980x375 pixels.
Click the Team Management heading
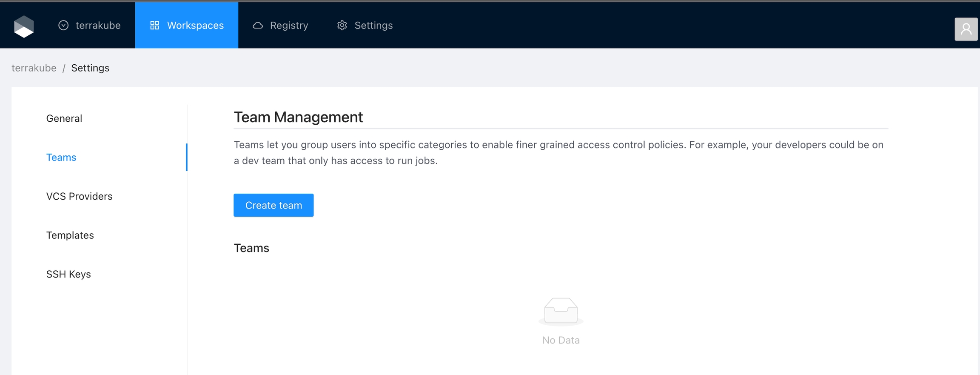[298, 117]
